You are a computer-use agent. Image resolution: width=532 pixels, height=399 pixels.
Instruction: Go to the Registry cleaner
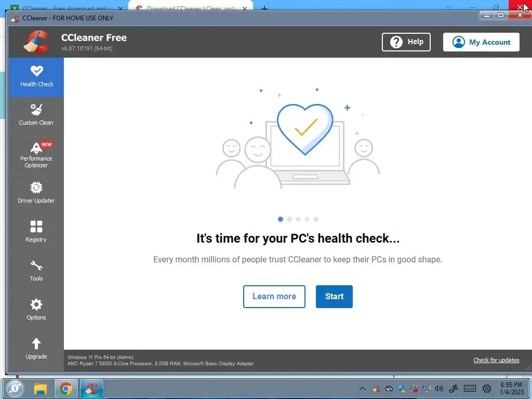click(36, 233)
